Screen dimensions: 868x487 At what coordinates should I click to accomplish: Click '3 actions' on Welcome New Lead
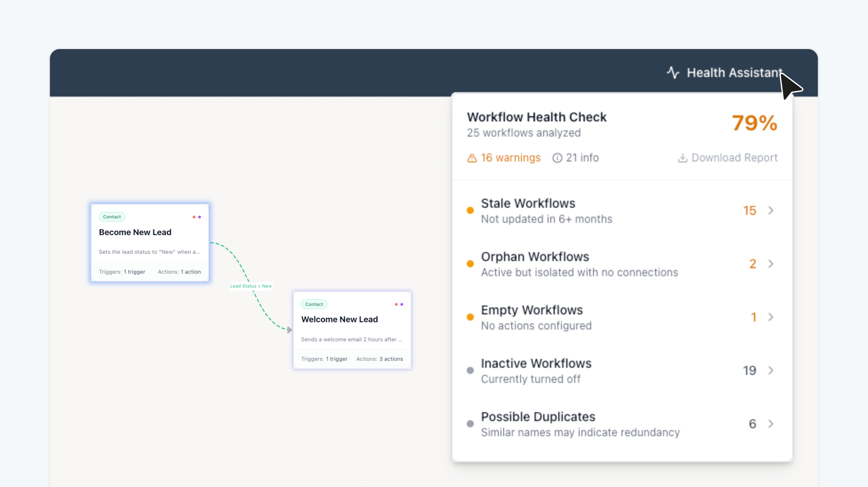(x=391, y=359)
